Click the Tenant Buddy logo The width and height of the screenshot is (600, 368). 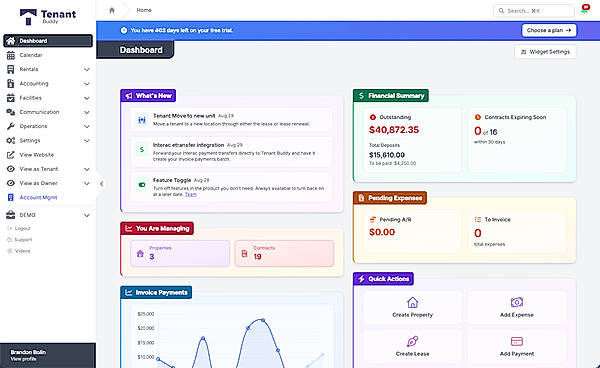tap(48, 16)
